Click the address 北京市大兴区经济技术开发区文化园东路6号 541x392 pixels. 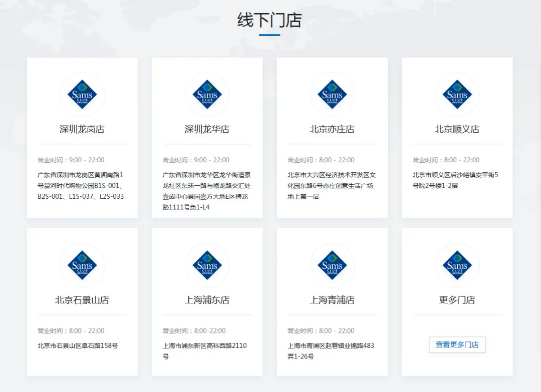click(x=332, y=185)
